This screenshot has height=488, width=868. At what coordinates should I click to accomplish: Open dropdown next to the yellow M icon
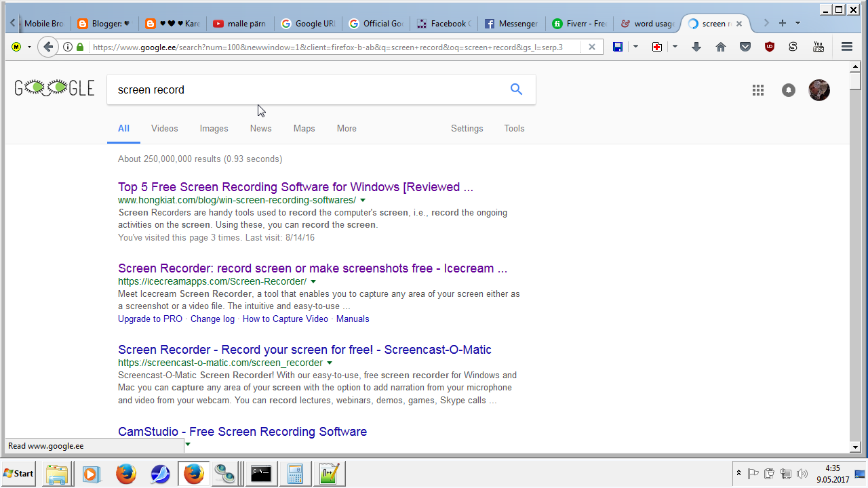click(29, 47)
